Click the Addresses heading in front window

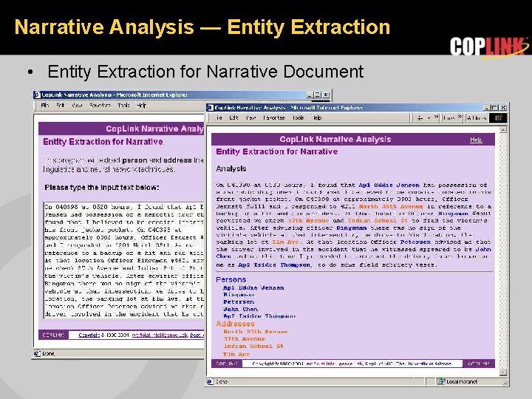coord(235,324)
